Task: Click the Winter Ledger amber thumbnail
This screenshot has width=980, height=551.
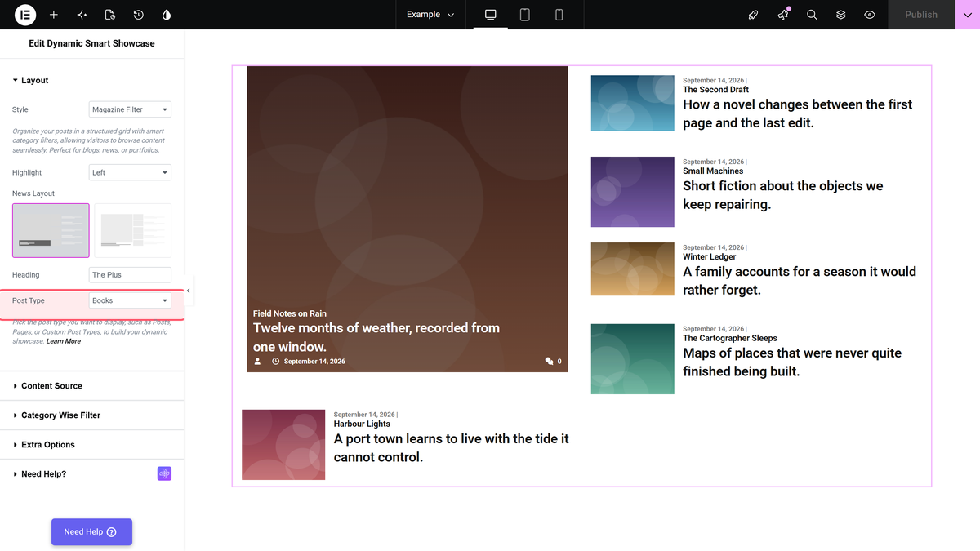Action: 633,269
